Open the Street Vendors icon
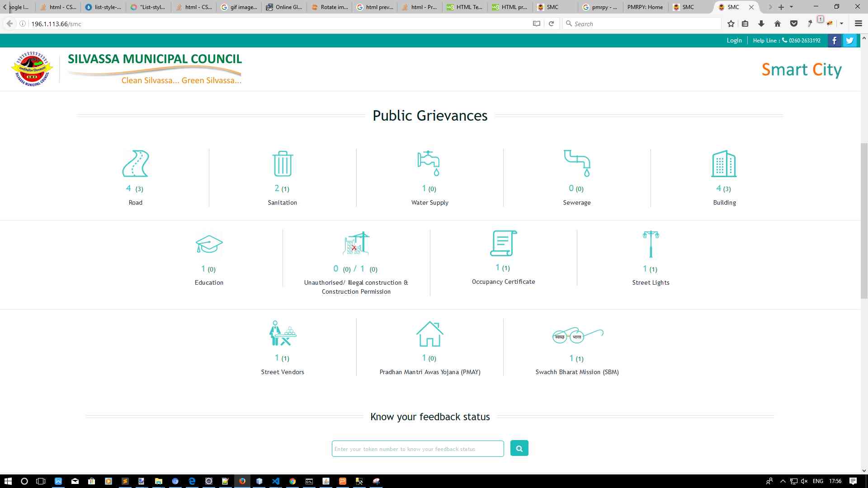868x488 pixels. (x=283, y=333)
